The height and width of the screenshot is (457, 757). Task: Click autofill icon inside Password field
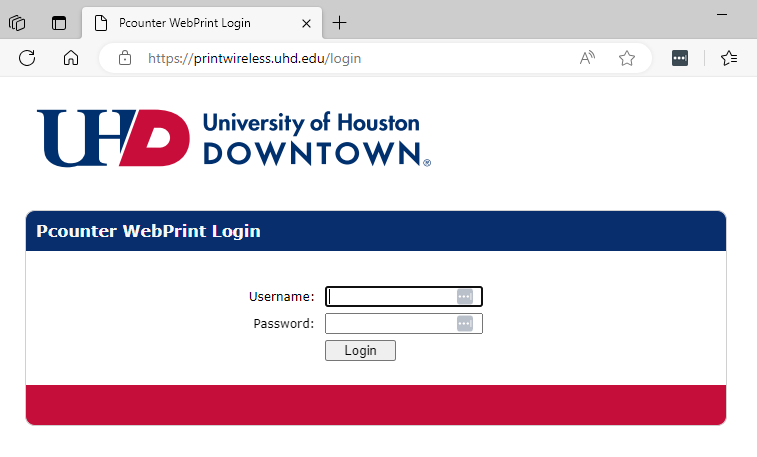click(x=464, y=323)
